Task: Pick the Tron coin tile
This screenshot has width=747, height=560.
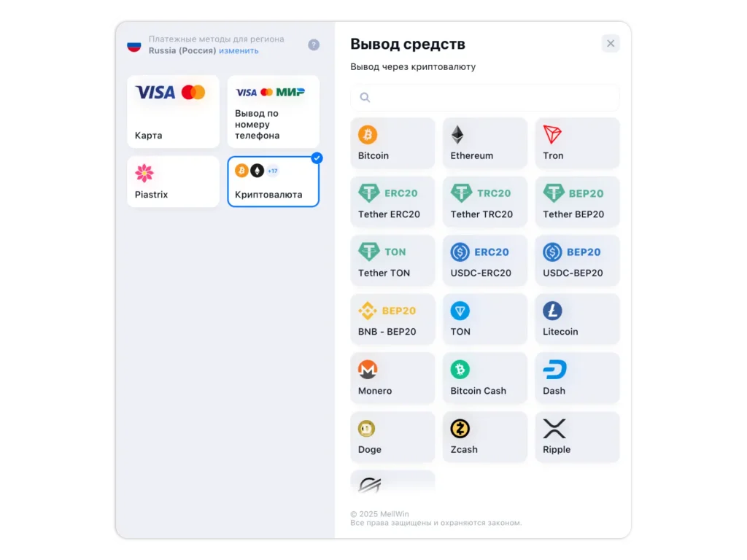Action: point(578,144)
